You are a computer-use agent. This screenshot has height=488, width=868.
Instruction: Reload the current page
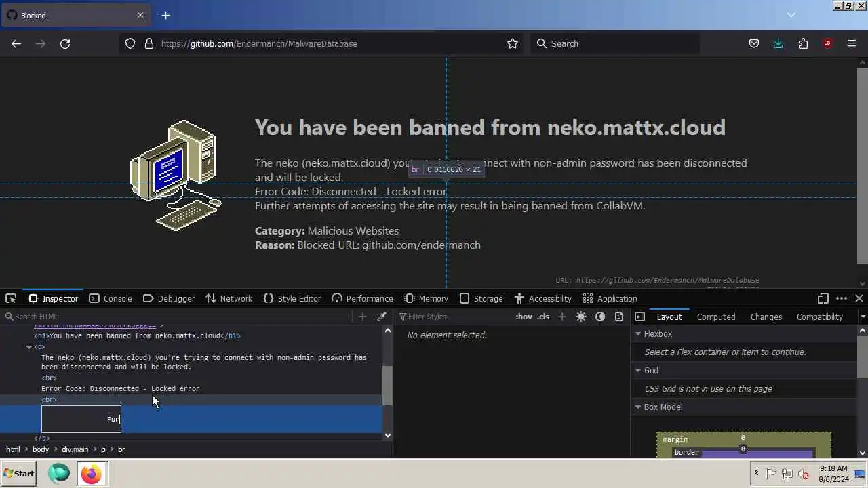tap(65, 43)
